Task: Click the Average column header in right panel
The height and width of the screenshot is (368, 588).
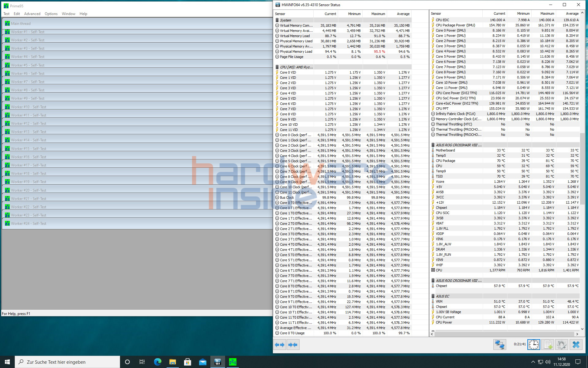Action: [x=568, y=13]
